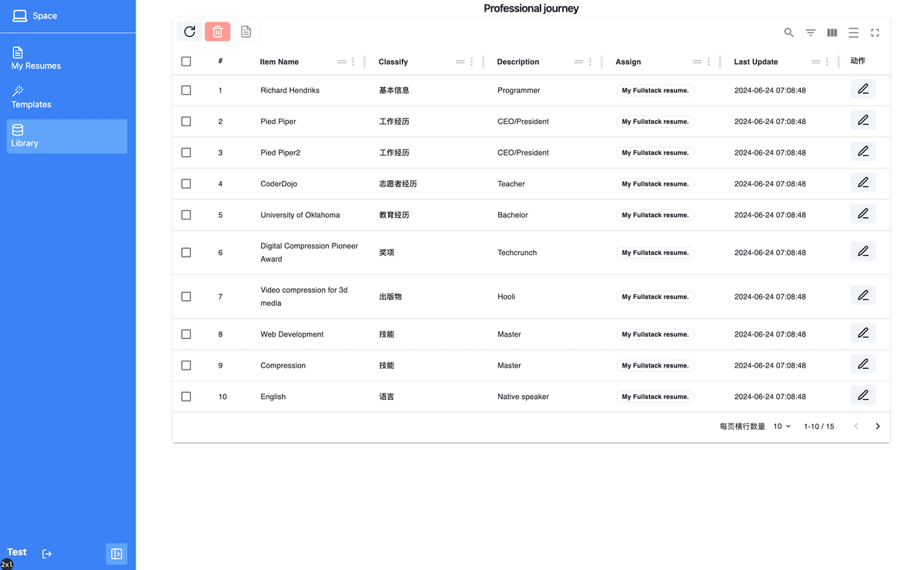Image resolution: width=924 pixels, height=570 pixels.
Task: Enter full screen using the expand icon
Action: 875,32
